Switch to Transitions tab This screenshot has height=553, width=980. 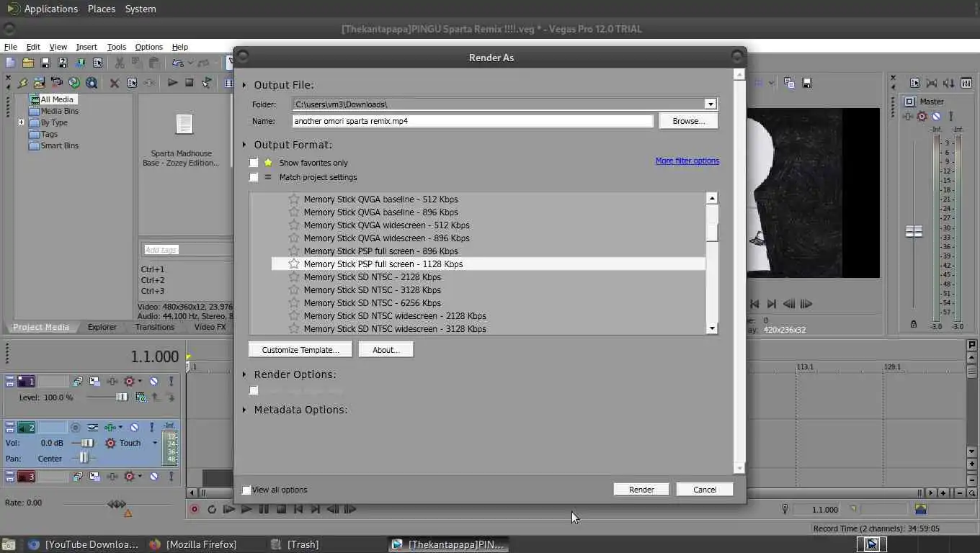[155, 327]
